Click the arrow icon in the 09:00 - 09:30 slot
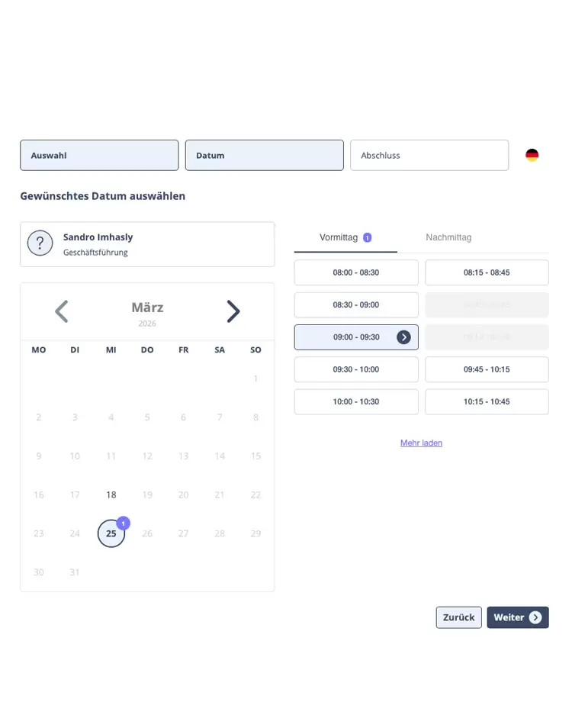 point(403,337)
